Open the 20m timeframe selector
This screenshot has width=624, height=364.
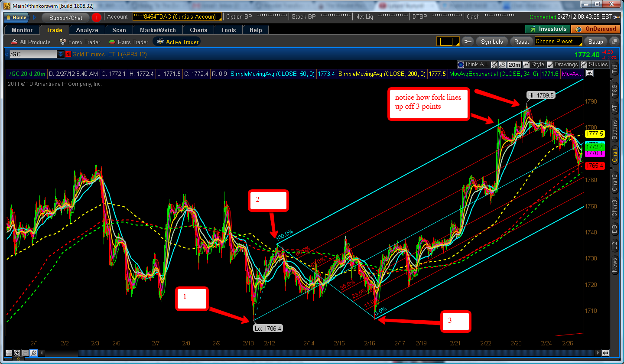coord(514,65)
